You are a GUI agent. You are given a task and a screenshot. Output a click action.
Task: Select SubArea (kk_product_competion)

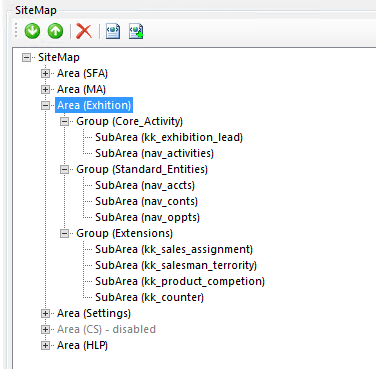(x=180, y=281)
